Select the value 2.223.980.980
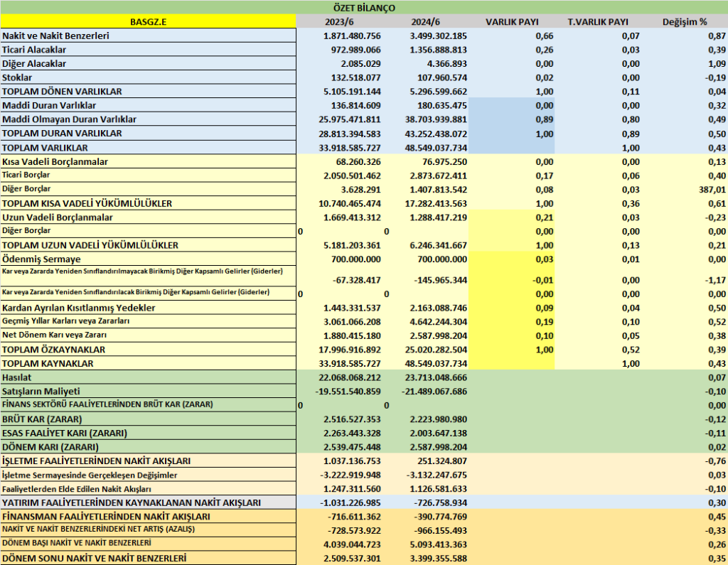The height and width of the screenshot is (565, 728). pos(438,419)
